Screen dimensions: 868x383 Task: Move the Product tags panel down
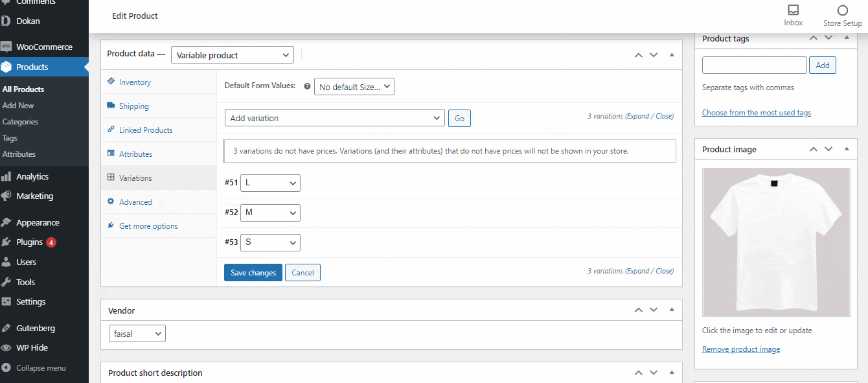pos(828,38)
